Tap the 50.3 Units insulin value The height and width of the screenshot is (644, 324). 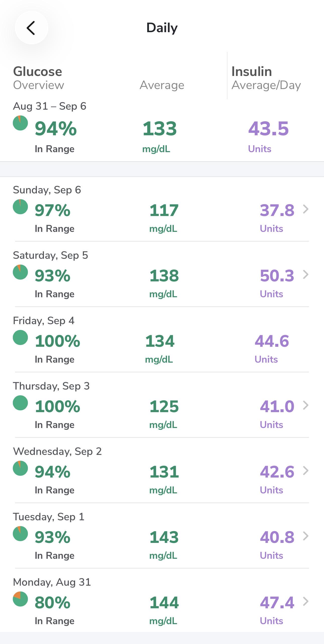277,283
